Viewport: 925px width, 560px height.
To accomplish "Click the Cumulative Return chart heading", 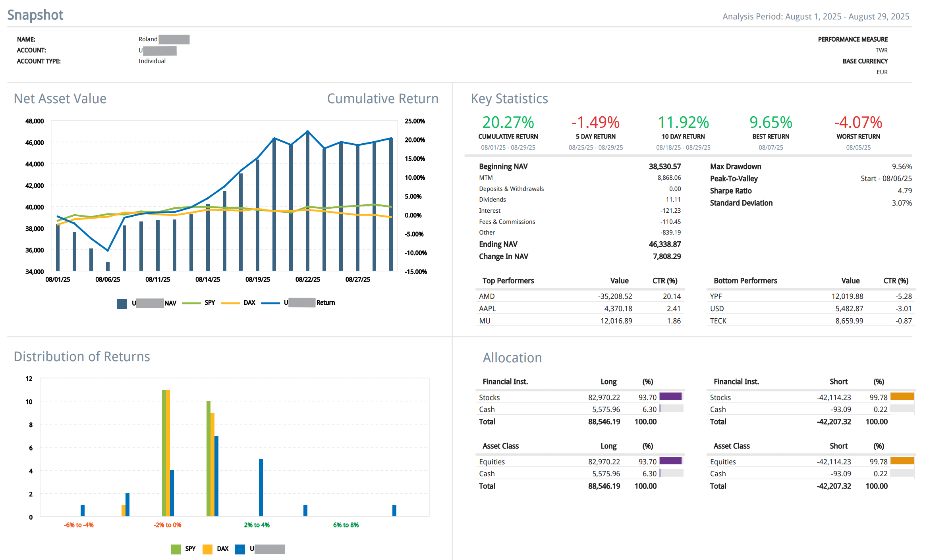I will (382, 98).
